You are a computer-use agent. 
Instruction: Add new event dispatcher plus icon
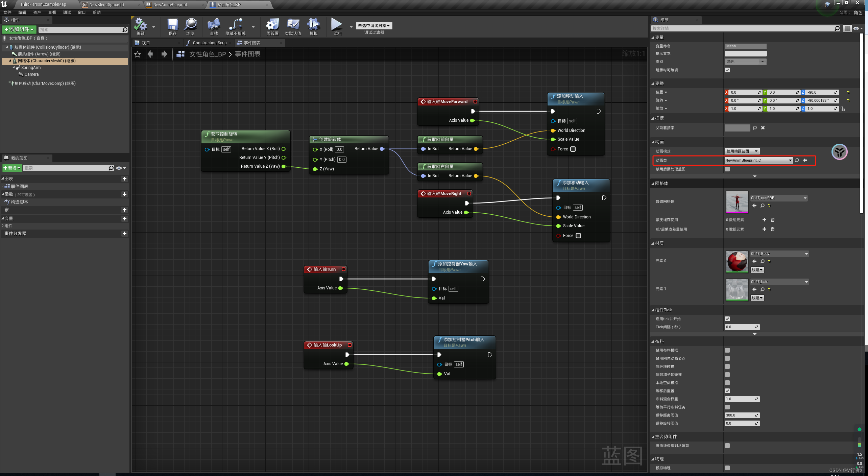coord(124,234)
